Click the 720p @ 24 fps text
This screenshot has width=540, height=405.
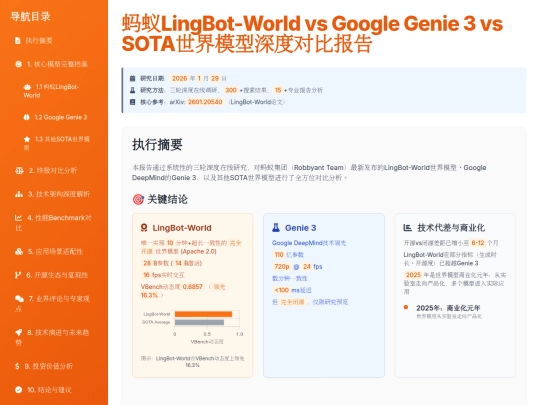pyautogui.click(x=298, y=267)
